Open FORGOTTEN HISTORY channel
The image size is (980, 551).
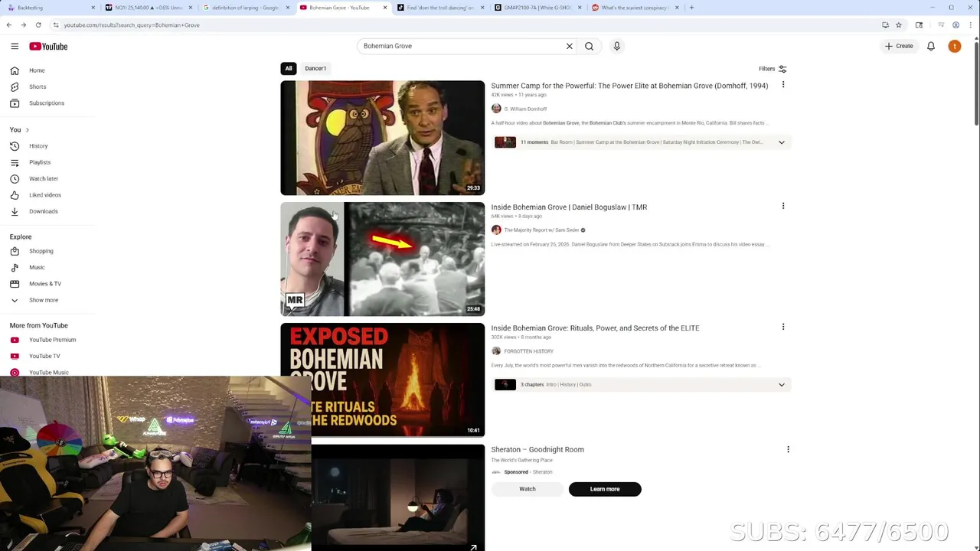[528, 351]
